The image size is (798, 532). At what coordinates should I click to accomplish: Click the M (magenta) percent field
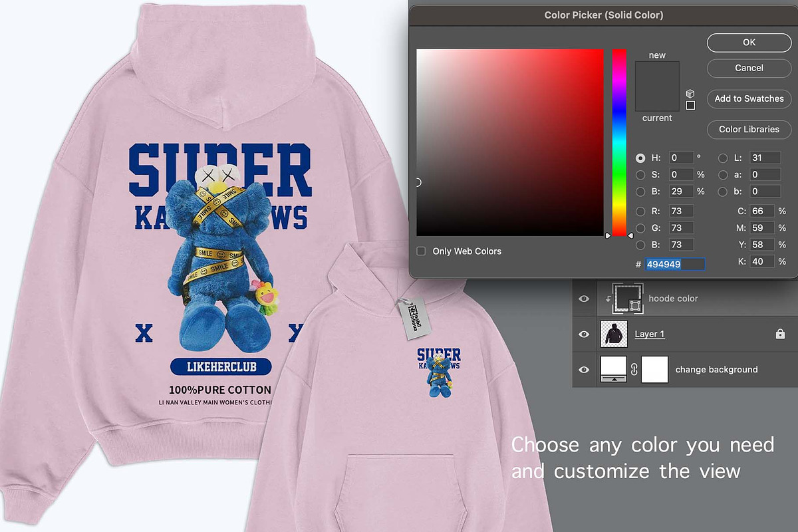(x=762, y=228)
